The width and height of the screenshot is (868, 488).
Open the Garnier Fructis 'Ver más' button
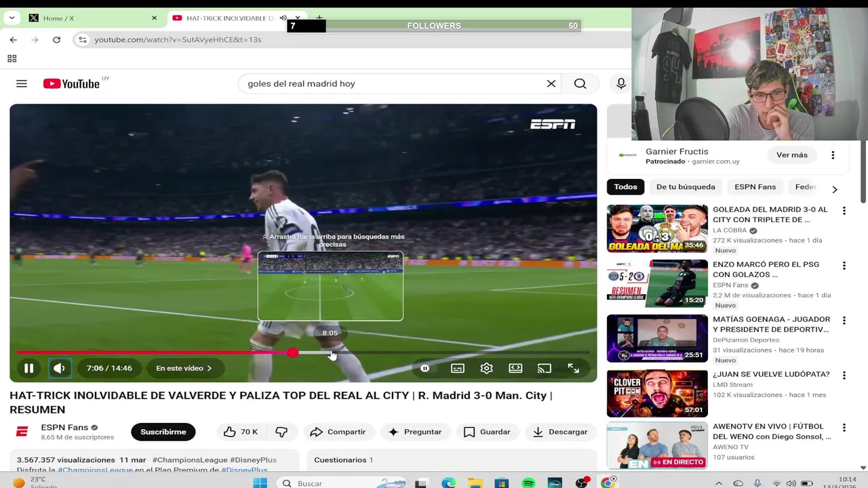tap(792, 155)
